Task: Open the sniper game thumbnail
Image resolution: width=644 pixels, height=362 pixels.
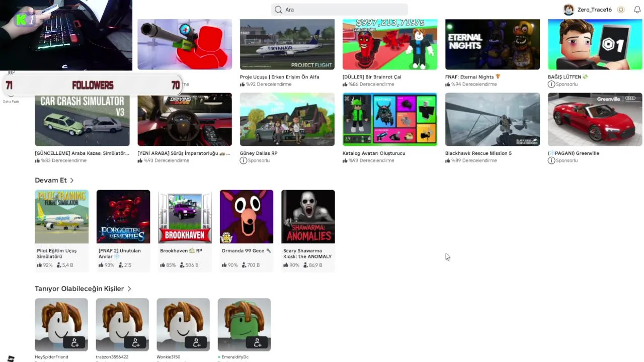Action: 185,44
